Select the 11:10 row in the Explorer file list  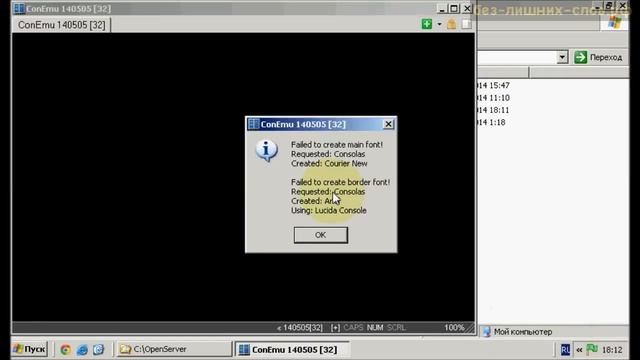493,98
